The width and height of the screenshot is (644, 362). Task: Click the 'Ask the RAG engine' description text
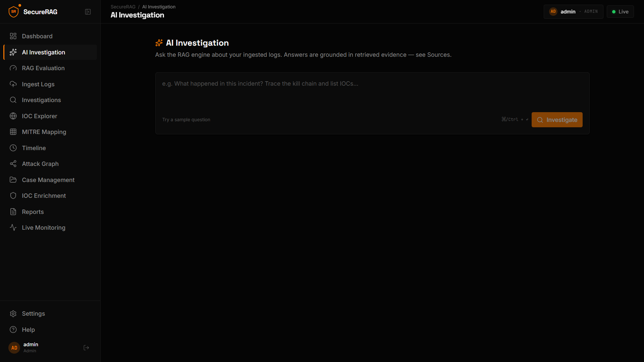click(x=303, y=55)
